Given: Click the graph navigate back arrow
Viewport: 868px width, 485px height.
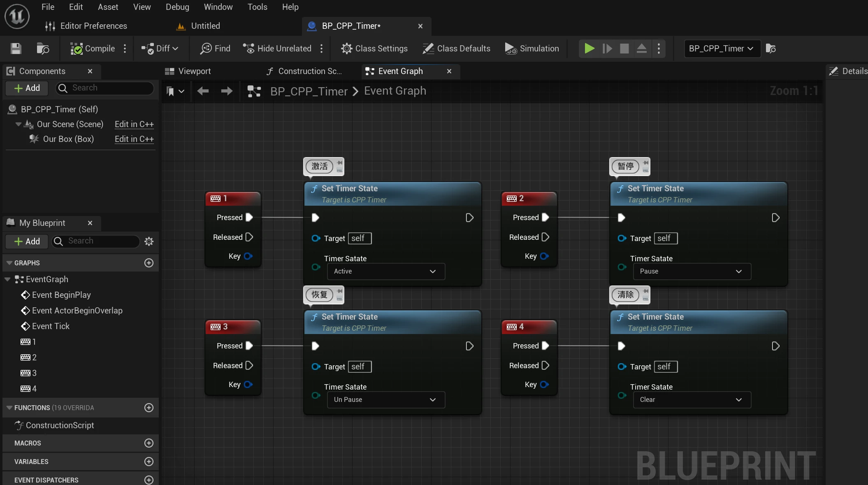Looking at the screenshot, I should (203, 91).
